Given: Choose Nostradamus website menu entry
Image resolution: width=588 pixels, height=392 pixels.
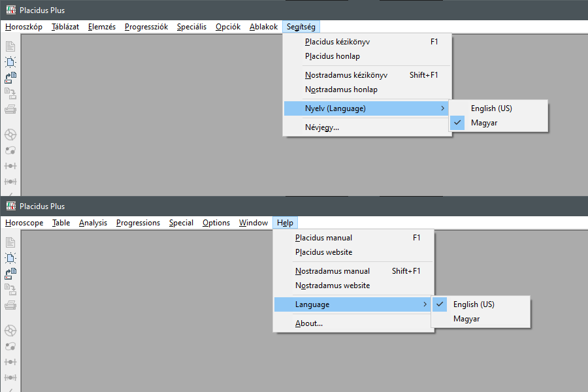Looking at the screenshot, I should (353, 286).
